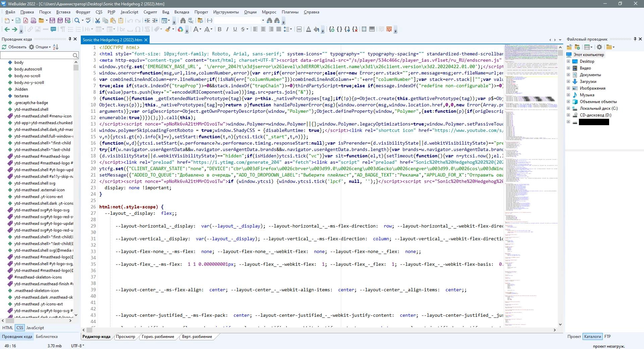The image size is (644, 349).
Task: Select .grecaptcha-badge in the code tree
Action: pyautogui.click(x=31, y=103)
